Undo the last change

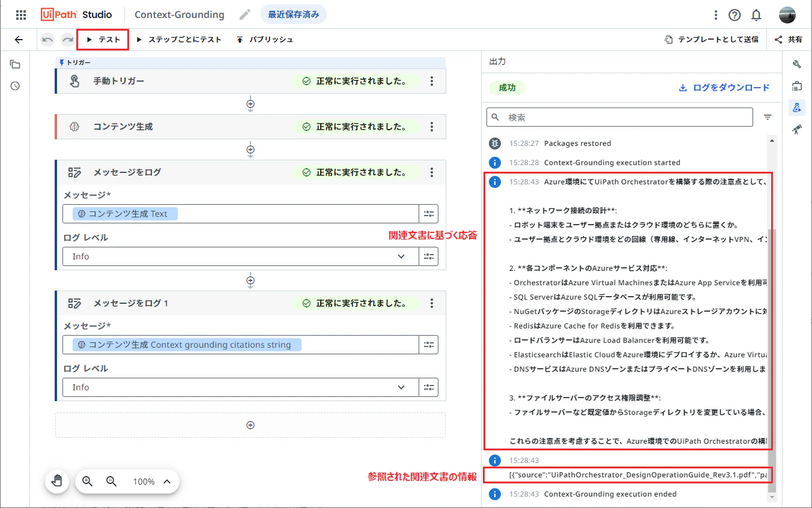click(x=47, y=40)
